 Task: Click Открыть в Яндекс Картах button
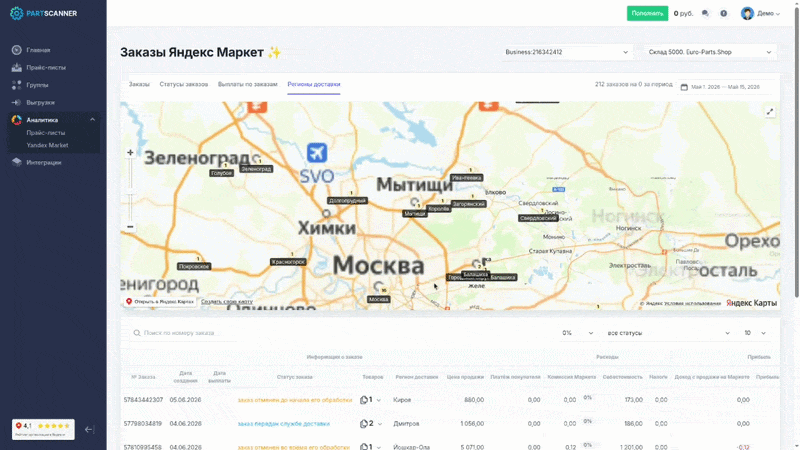tap(160, 302)
